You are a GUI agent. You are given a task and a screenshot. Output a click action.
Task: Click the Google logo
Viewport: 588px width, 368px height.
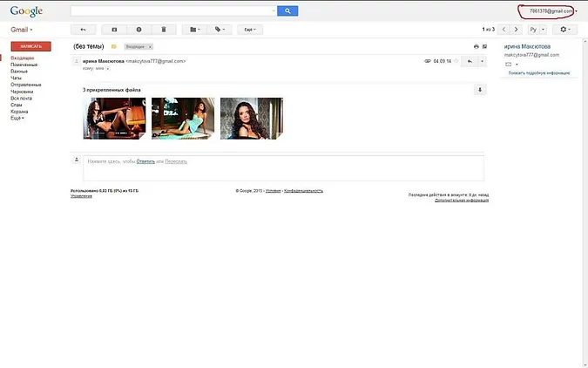click(26, 11)
